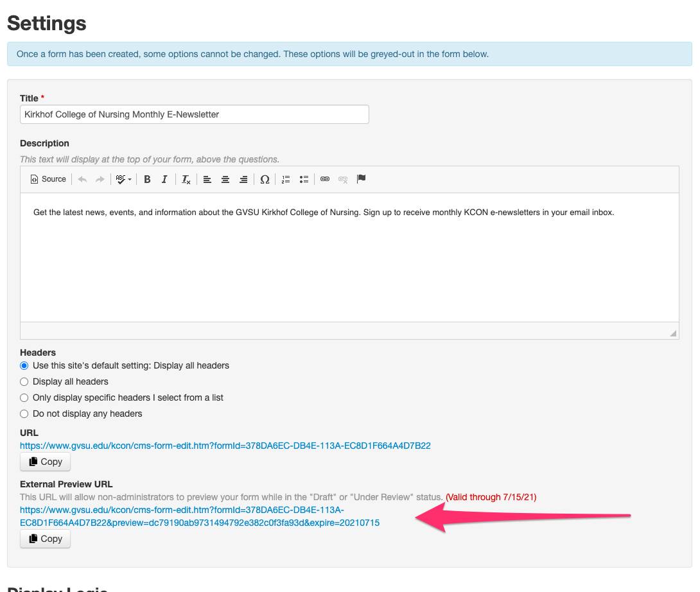Apply italic formatting in the editor toolbar
700x592 pixels.
click(164, 179)
